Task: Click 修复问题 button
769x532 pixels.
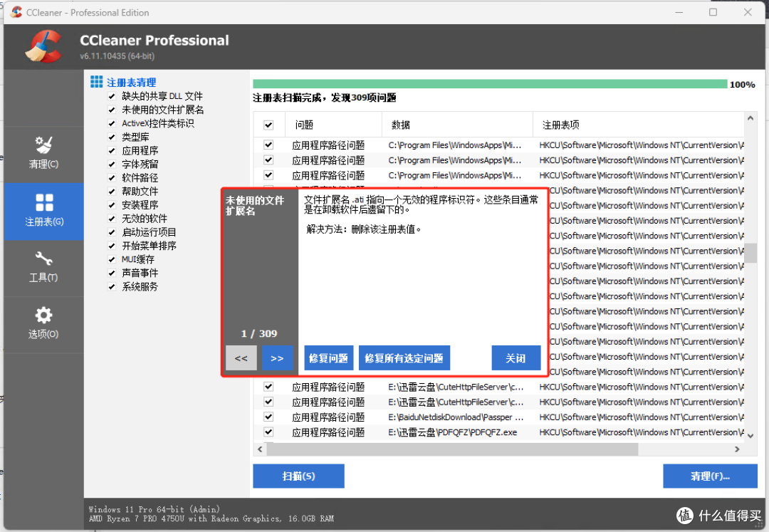Action: pos(328,358)
